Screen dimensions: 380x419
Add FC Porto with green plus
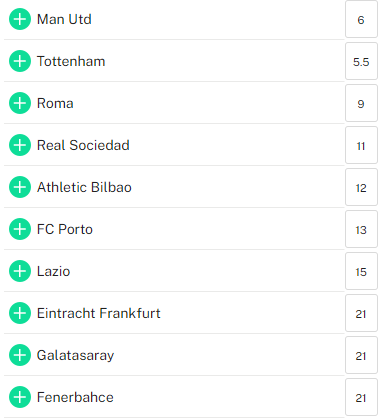(x=20, y=229)
